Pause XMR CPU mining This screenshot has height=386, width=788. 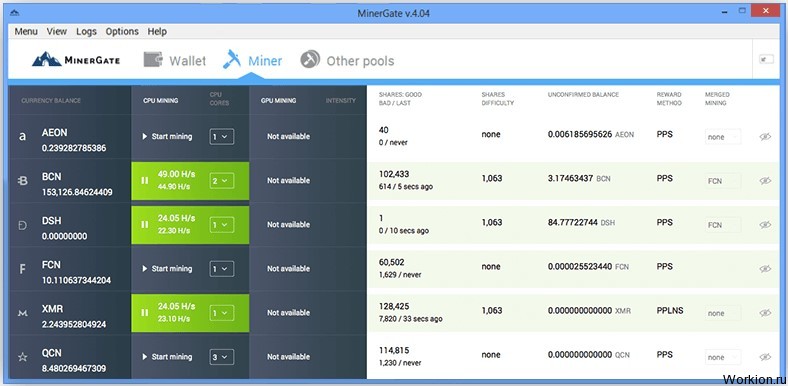(x=145, y=313)
